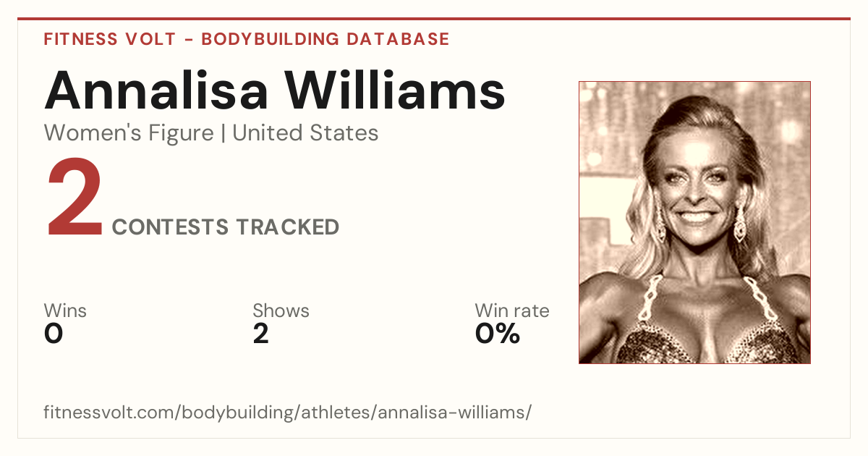868x456 pixels.
Task: Click the Shows label
Action: coord(281,311)
